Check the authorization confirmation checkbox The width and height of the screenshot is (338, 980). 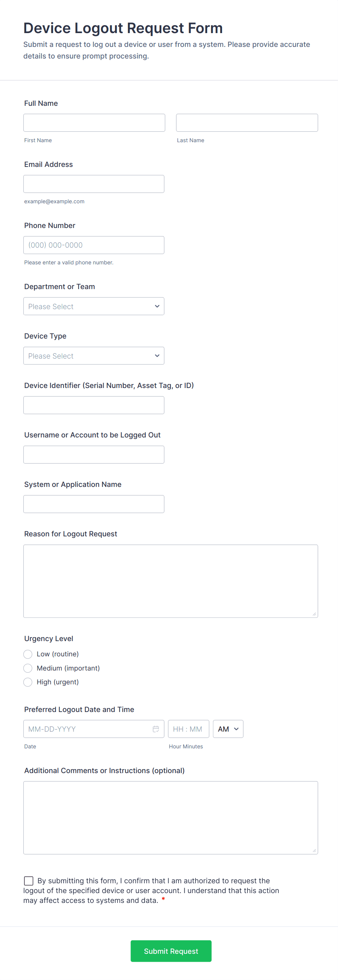pos(28,880)
